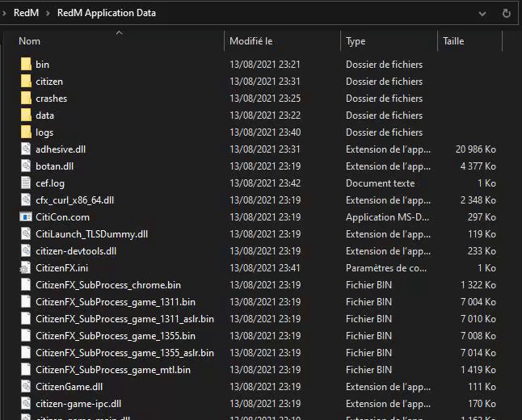This screenshot has height=420, width=522.
Task: Select the CitizenFX_SubProcess_game_1311_aslr.bin file icon
Action: (26, 319)
